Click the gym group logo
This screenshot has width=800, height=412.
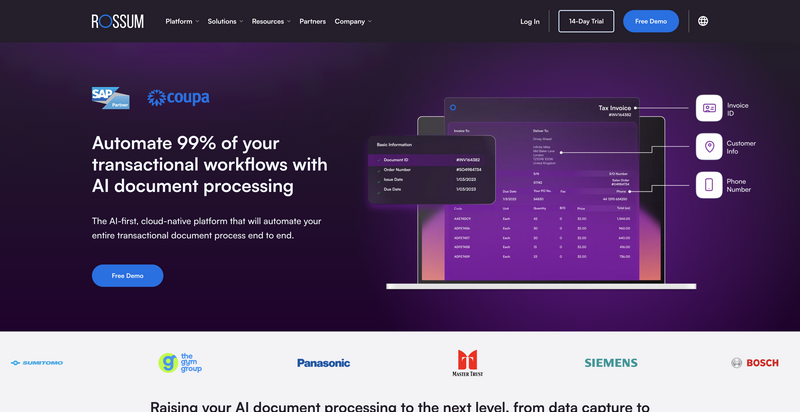[180, 363]
